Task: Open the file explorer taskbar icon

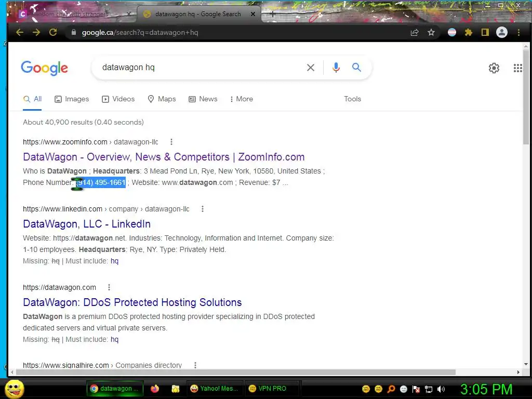Action: [x=176, y=389]
